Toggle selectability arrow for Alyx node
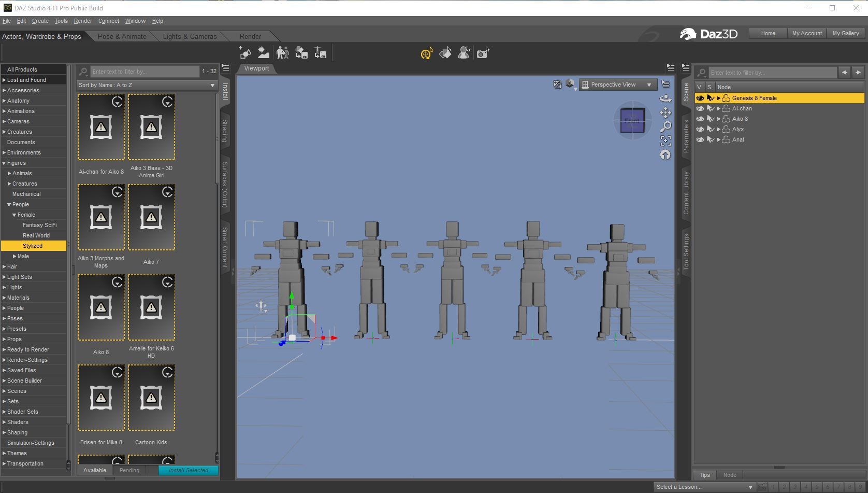The width and height of the screenshot is (868, 493). tap(711, 129)
